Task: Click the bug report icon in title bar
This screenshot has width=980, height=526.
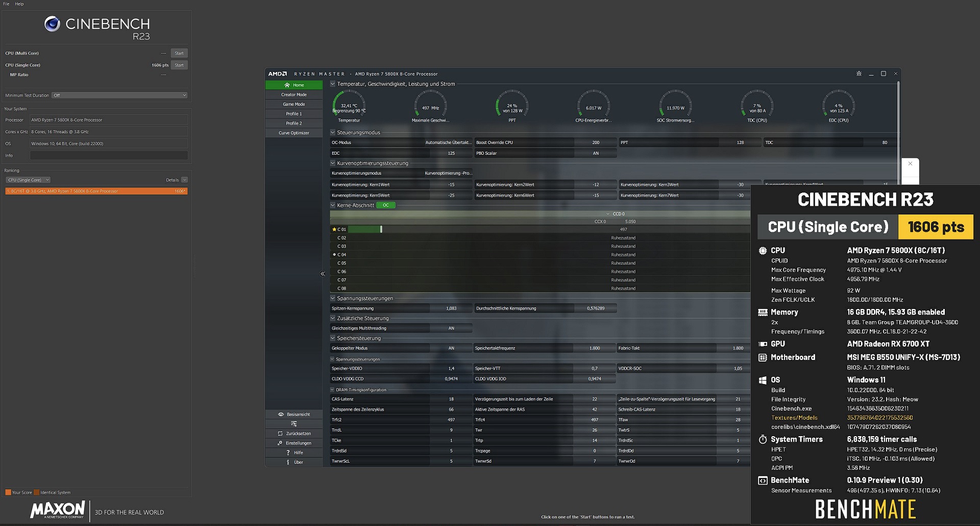Action: click(x=859, y=74)
